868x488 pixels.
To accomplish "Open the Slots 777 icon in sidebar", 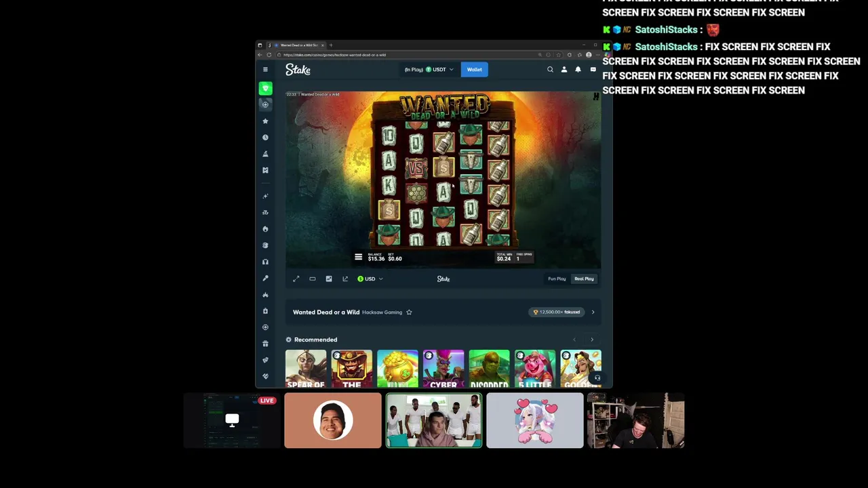I will point(265,212).
